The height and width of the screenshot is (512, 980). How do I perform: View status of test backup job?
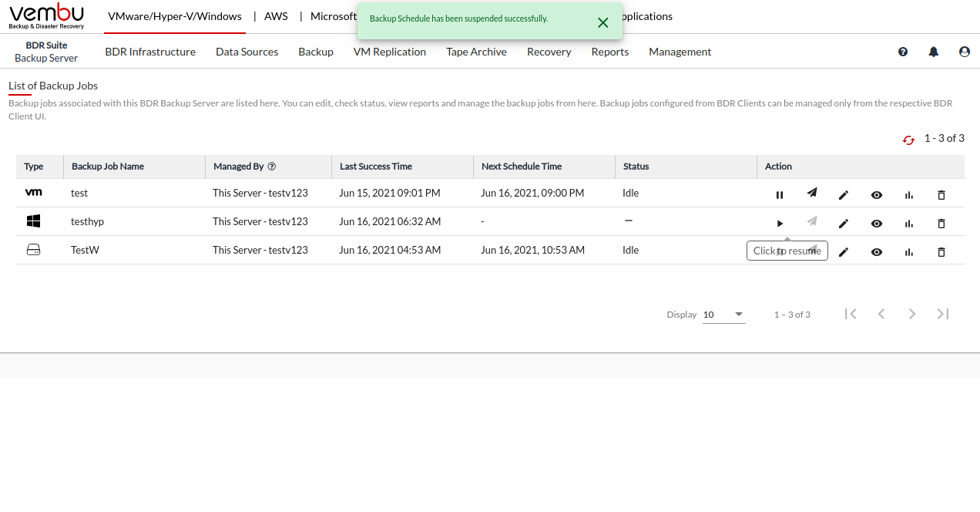point(877,195)
